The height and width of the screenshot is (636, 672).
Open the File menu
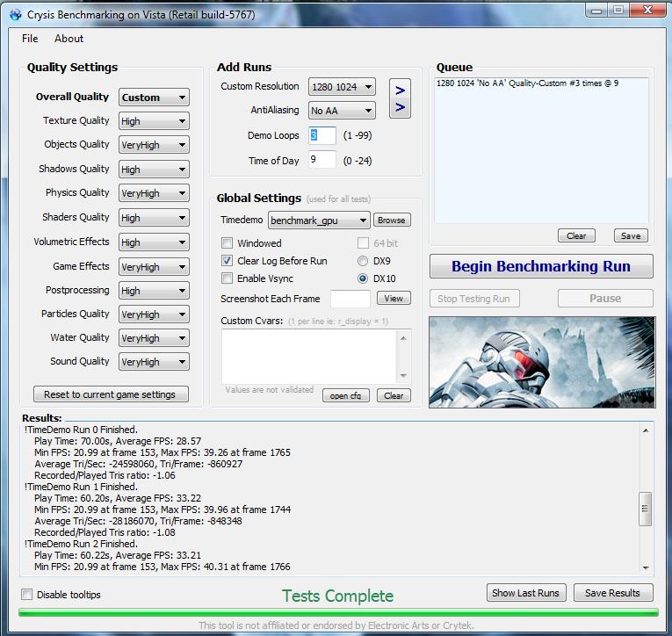click(30, 39)
